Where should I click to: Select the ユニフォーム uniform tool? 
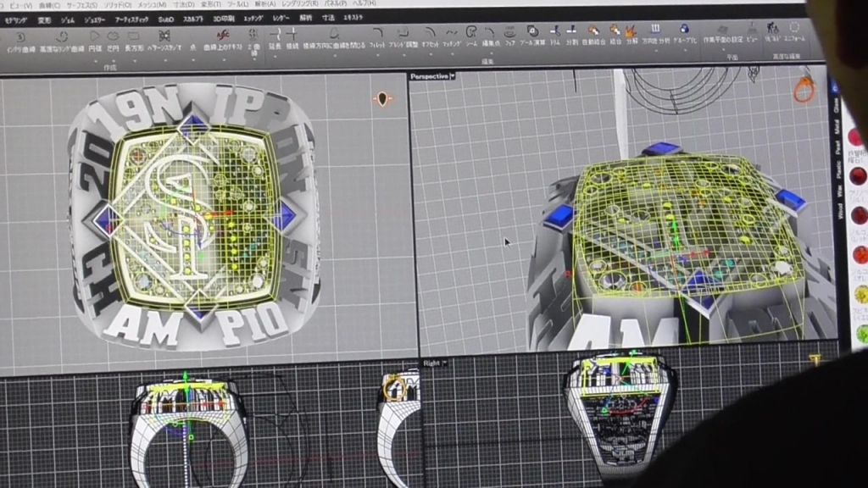click(x=794, y=32)
